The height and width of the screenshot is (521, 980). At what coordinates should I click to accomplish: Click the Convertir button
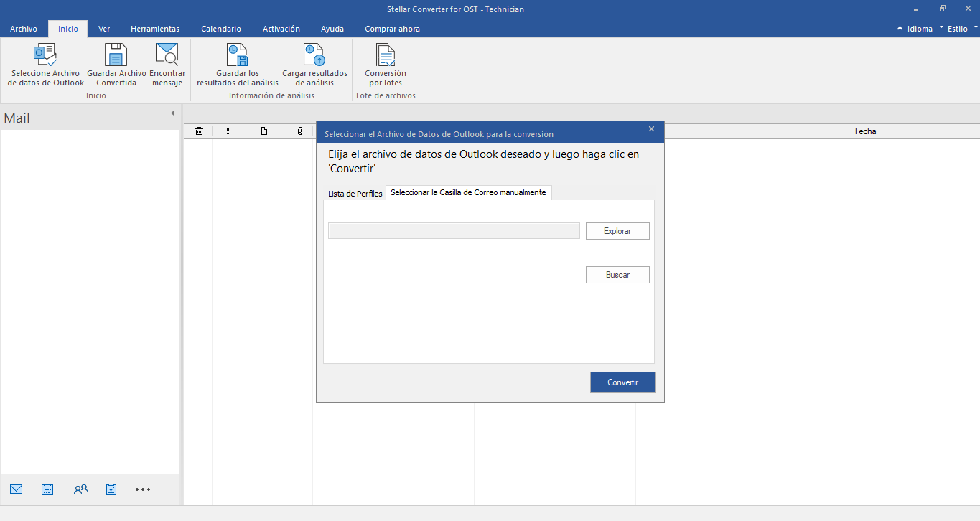(622, 382)
